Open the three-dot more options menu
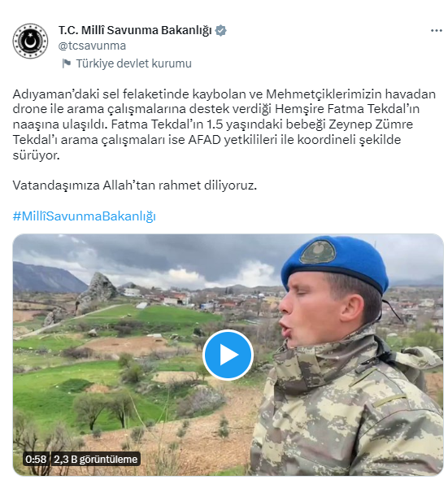The width and height of the screenshot is (448, 484). click(x=437, y=31)
